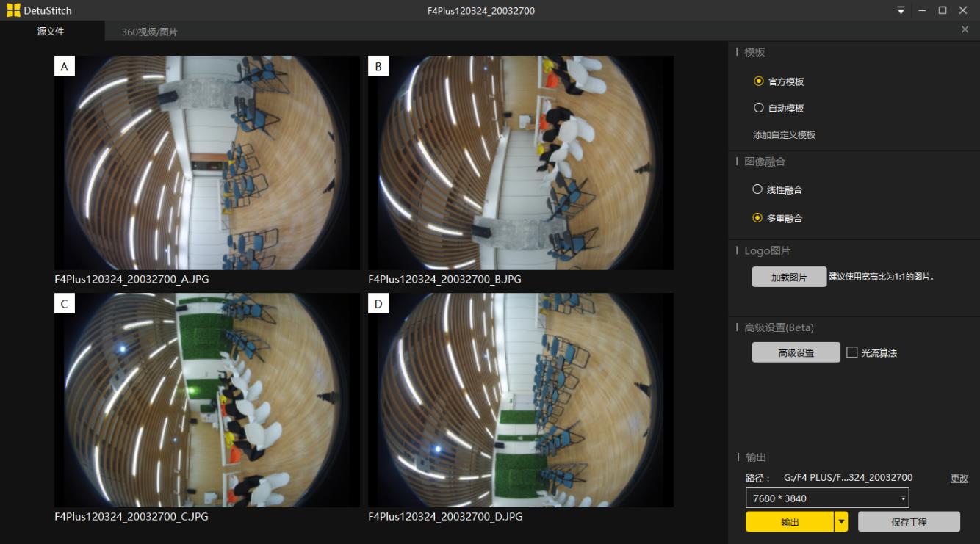Expand the arrow next to 输出 button
The height and width of the screenshot is (544, 980).
pyautogui.click(x=841, y=522)
